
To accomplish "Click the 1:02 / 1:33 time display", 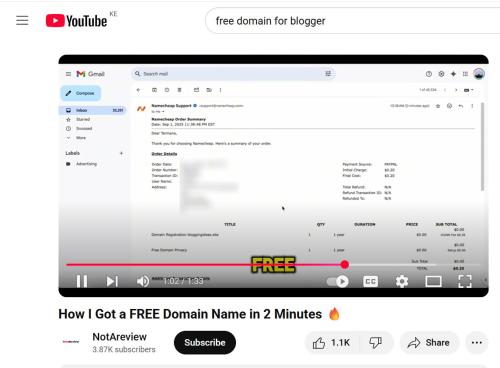I will (183, 281).
